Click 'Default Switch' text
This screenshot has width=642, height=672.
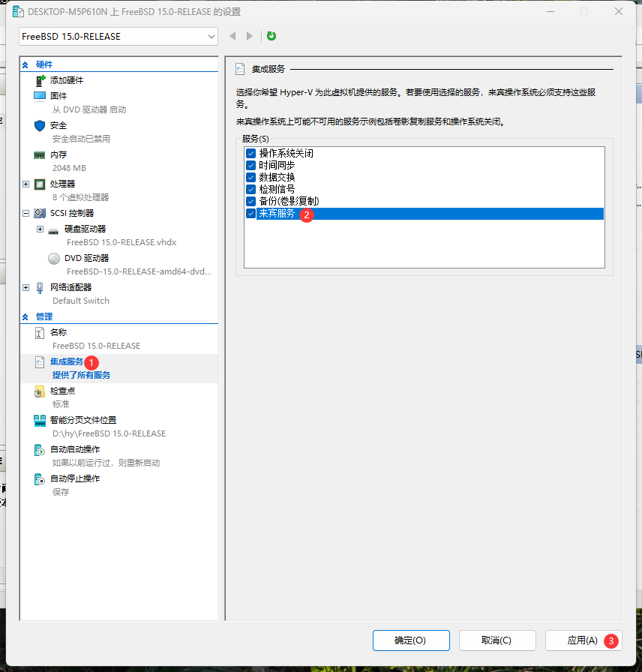coord(81,301)
